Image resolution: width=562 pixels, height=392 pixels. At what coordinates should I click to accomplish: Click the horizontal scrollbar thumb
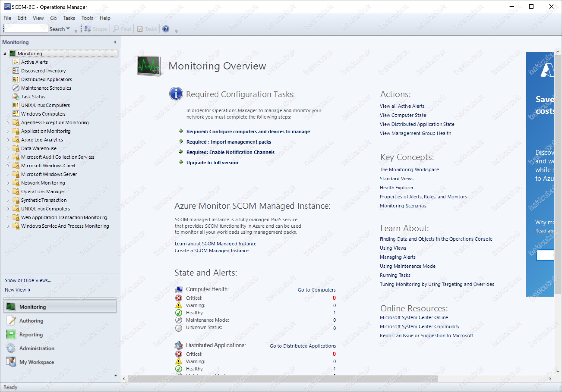pos(283,379)
